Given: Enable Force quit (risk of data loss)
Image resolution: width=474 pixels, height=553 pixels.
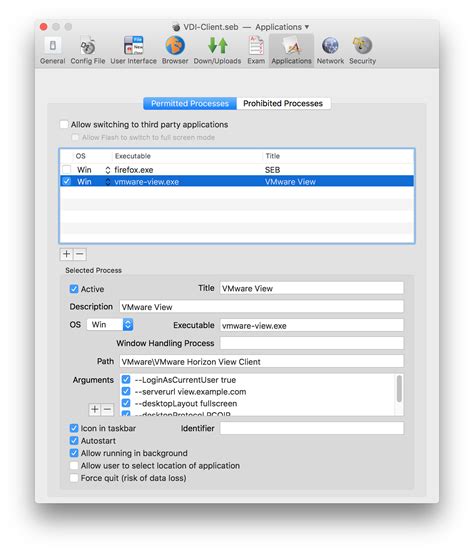Looking at the screenshot, I should tap(74, 478).
